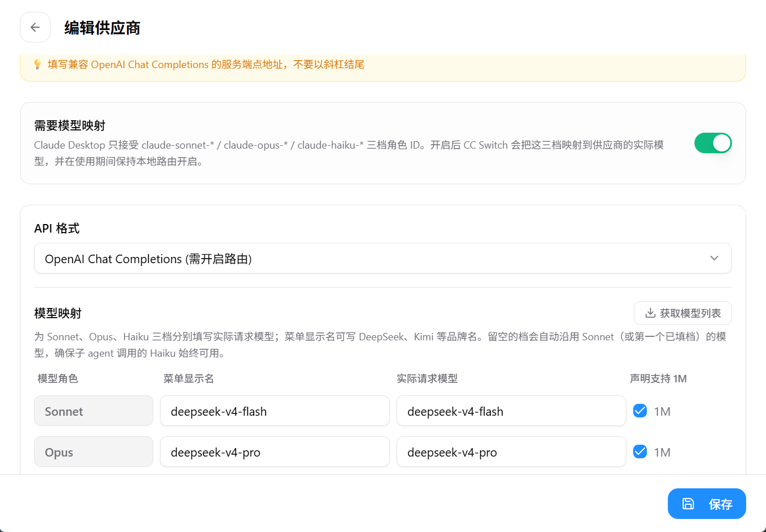Click the 模型映射 section heading

pos(58,313)
